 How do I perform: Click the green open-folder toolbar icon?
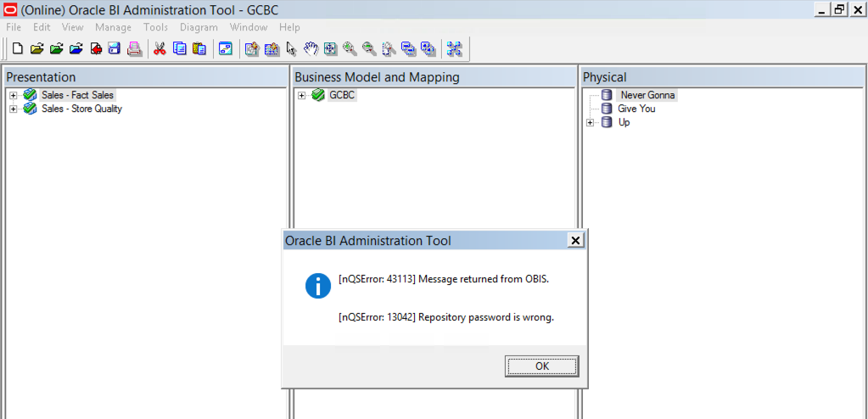pos(56,48)
